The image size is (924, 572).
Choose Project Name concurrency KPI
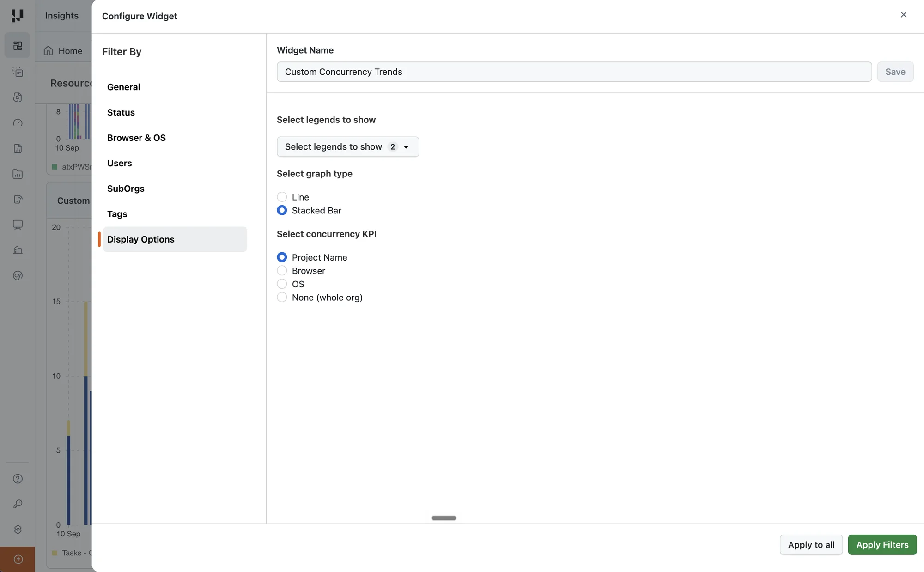click(282, 257)
